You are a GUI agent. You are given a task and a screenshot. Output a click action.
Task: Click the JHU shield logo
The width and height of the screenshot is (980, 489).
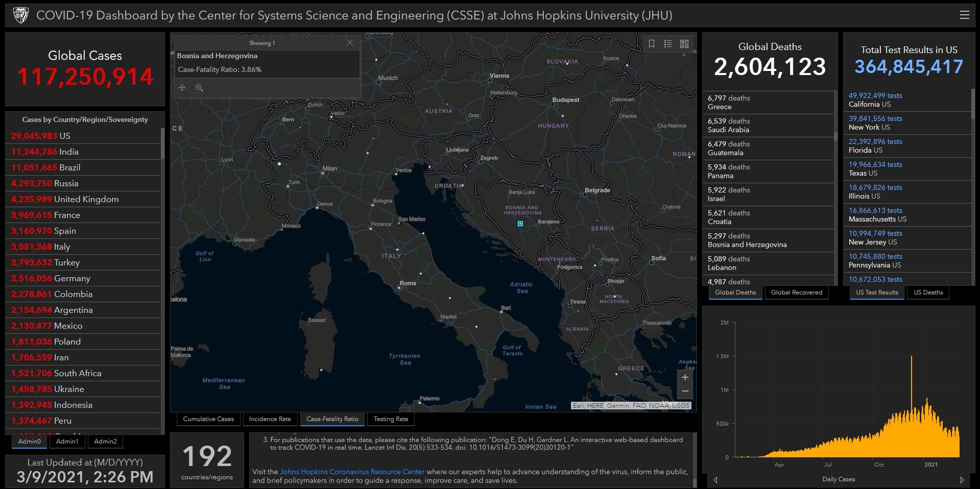point(20,15)
